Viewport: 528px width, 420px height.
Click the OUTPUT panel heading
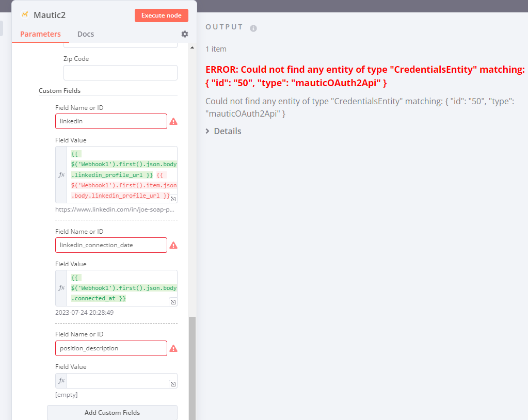pyautogui.click(x=225, y=27)
